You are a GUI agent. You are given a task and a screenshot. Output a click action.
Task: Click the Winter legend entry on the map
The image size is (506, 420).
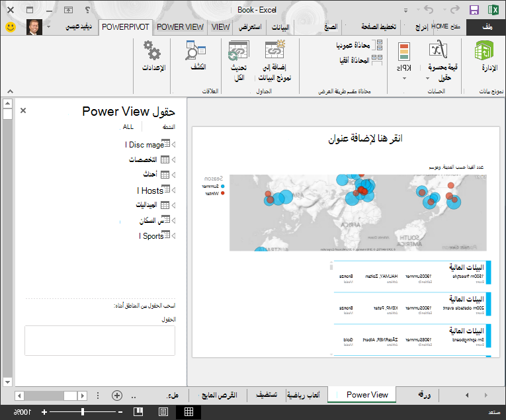[214, 193]
